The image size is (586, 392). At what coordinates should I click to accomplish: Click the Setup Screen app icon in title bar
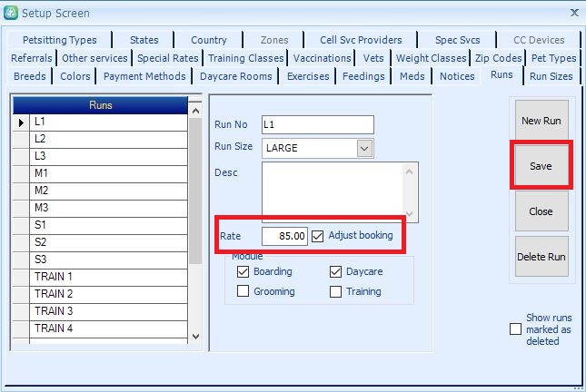coord(11,12)
